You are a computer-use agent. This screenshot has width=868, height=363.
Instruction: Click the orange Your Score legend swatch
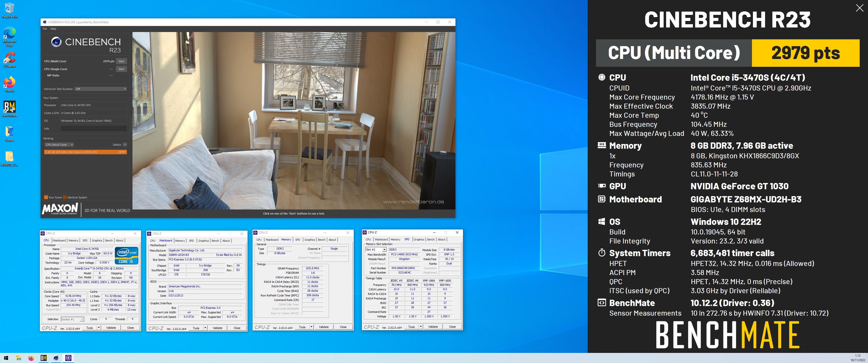coord(46,197)
